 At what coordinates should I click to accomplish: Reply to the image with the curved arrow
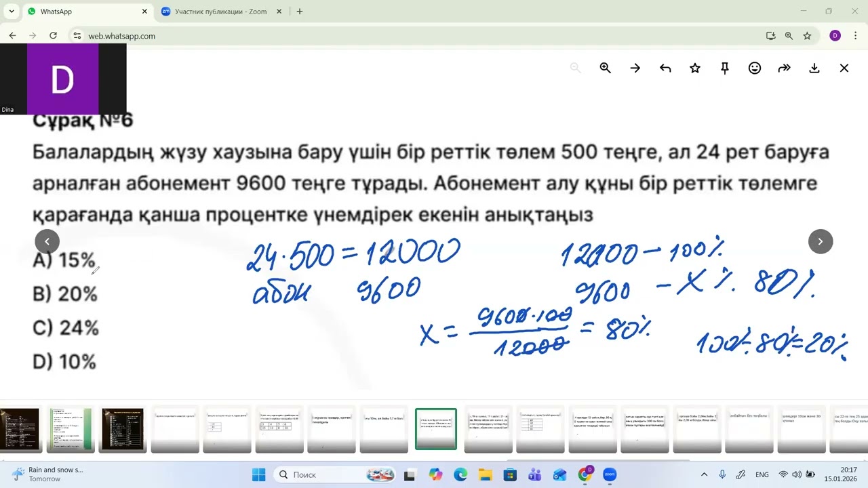(x=665, y=68)
